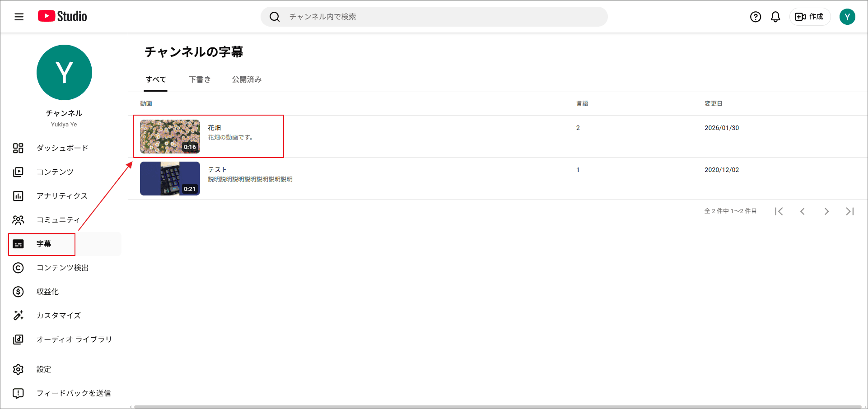Switch to the 下書き tab
The image size is (868, 409).
click(200, 79)
